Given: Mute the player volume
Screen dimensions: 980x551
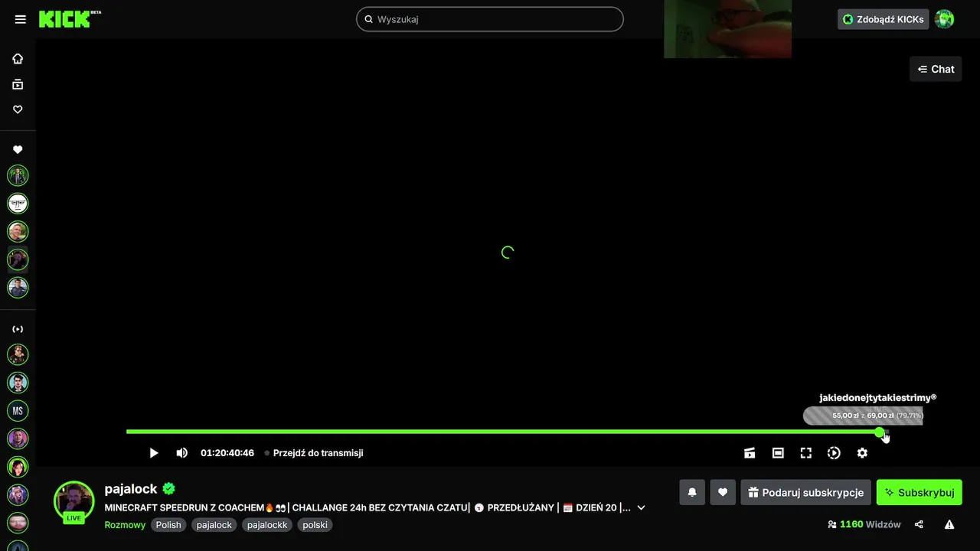Looking at the screenshot, I should [181, 453].
